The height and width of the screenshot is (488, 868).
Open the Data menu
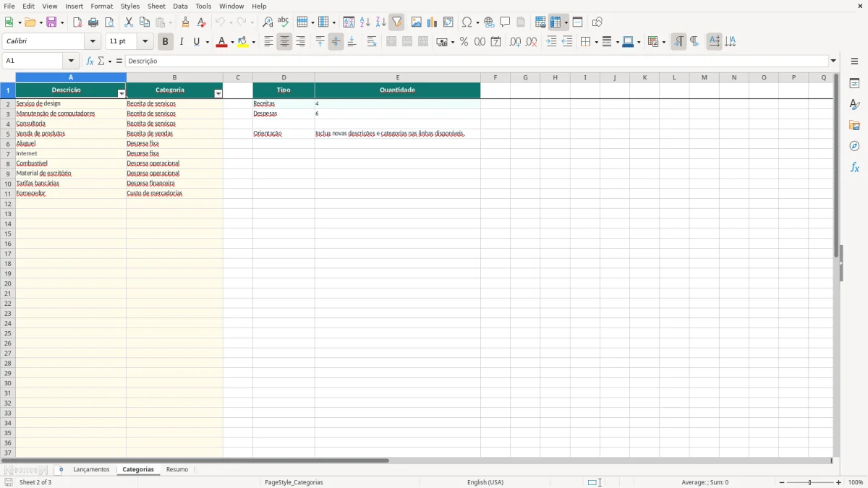click(180, 7)
